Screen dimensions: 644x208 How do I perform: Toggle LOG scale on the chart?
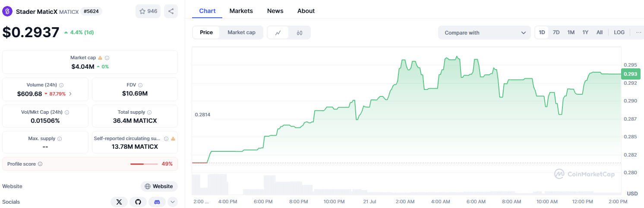[619, 32]
